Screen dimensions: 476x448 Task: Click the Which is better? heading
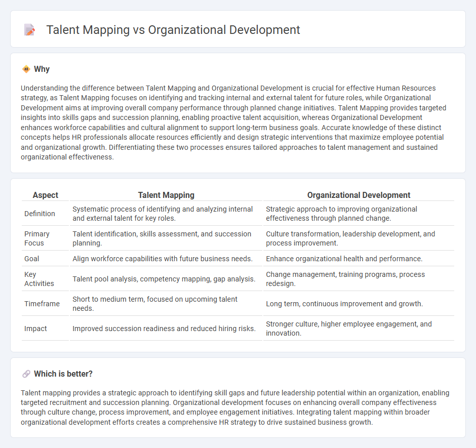(x=63, y=374)
